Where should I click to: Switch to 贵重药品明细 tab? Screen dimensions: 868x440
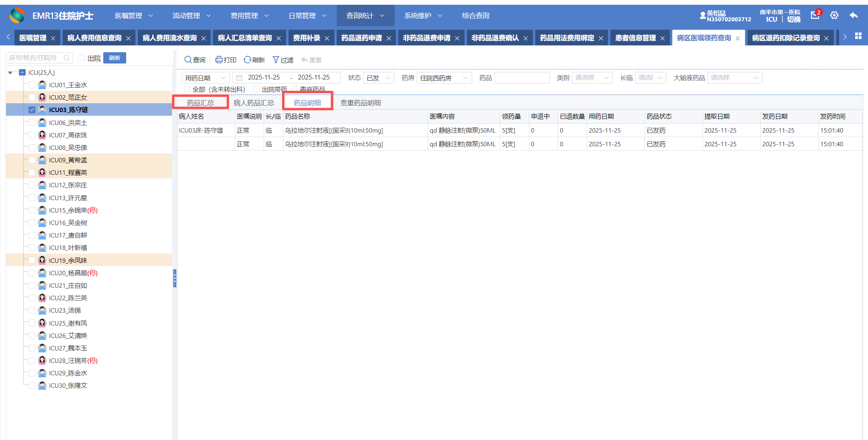360,103
